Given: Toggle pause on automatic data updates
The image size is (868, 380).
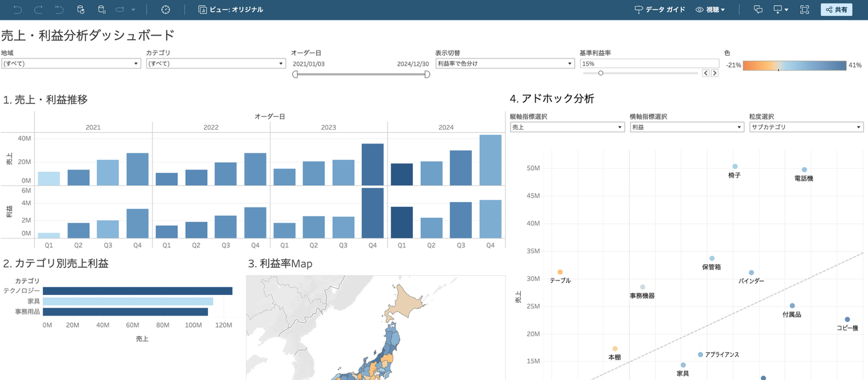Looking at the screenshot, I should (x=101, y=10).
